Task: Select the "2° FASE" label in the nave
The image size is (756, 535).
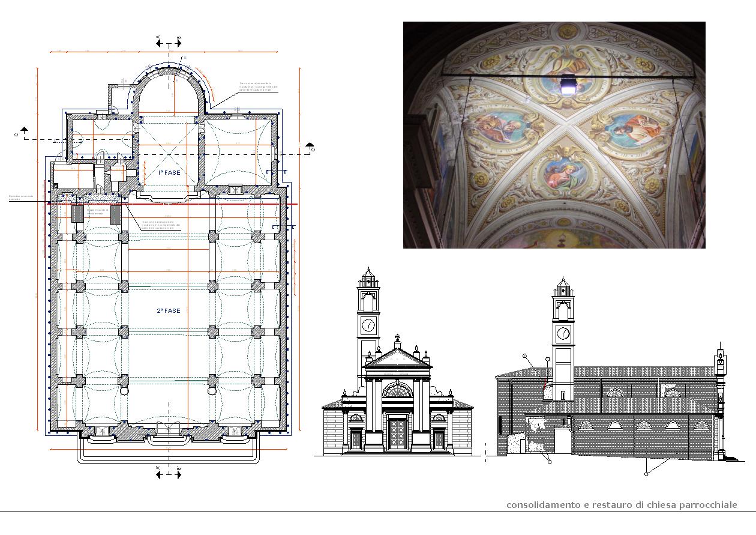Action: click(169, 311)
